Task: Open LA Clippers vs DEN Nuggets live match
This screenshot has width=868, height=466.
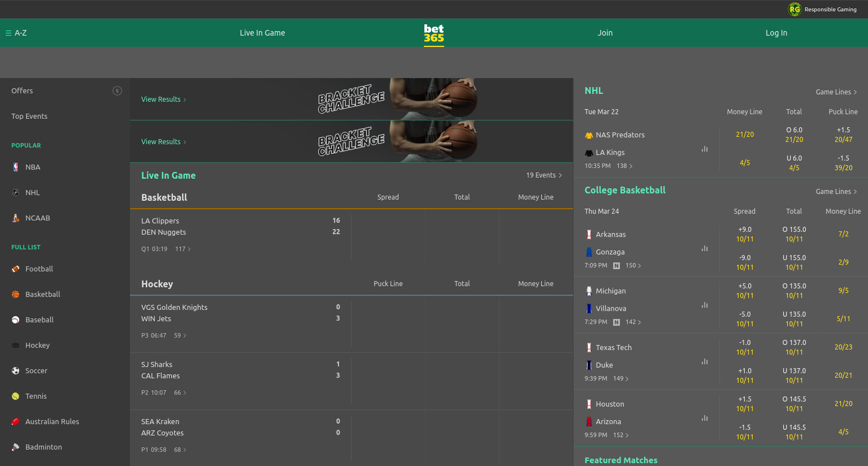Action: (240, 235)
